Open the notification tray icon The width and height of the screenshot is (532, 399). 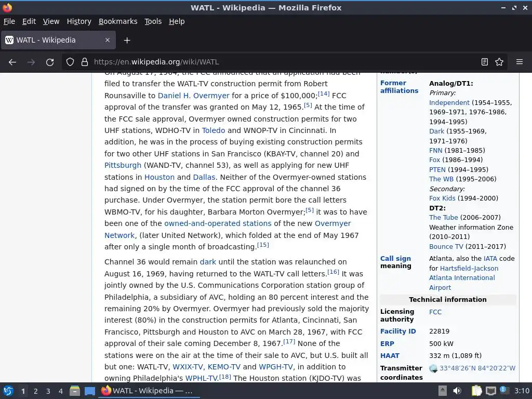[504, 390]
